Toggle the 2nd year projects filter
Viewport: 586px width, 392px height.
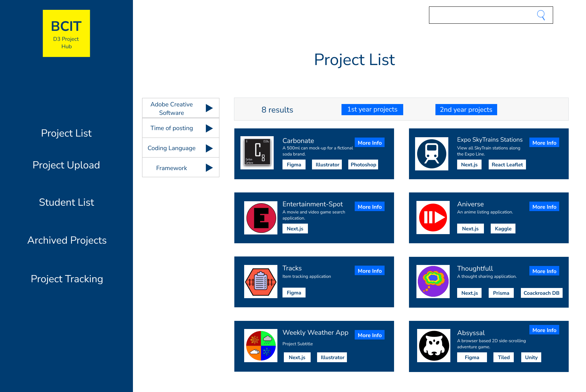[466, 109]
